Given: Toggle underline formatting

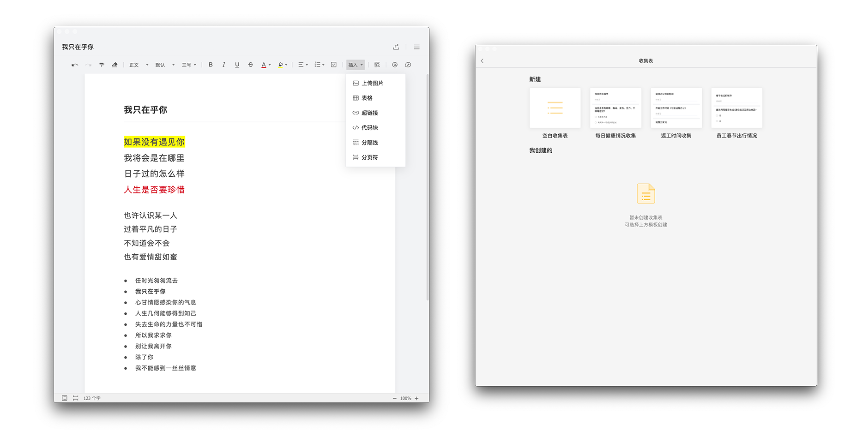Looking at the screenshot, I should click(x=237, y=65).
